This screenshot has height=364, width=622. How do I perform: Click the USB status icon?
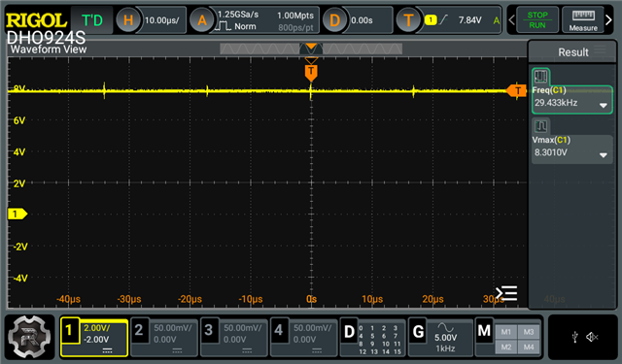point(574,337)
